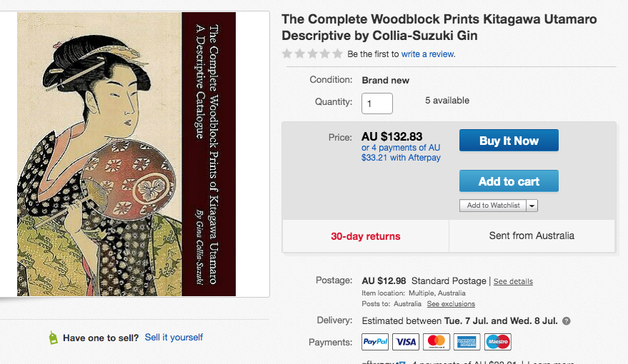Viewport: 628px width, 364px height.
Task: Click the green sell tag icon
Action: point(53,338)
